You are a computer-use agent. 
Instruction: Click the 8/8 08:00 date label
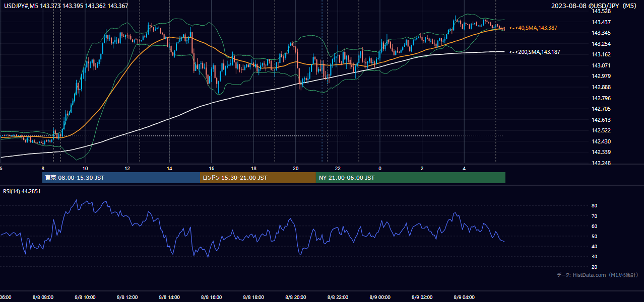coord(43,297)
